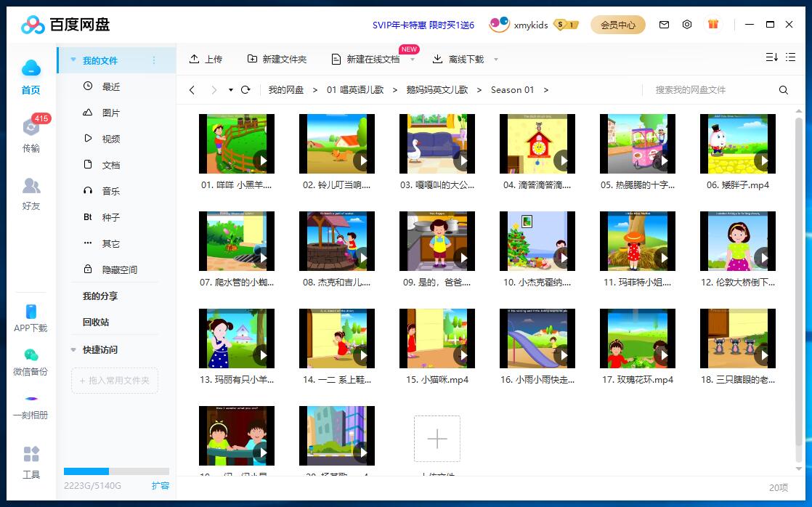
Task: Open 微信备份 (WeChat backup) from sidebar
Action: point(31,356)
